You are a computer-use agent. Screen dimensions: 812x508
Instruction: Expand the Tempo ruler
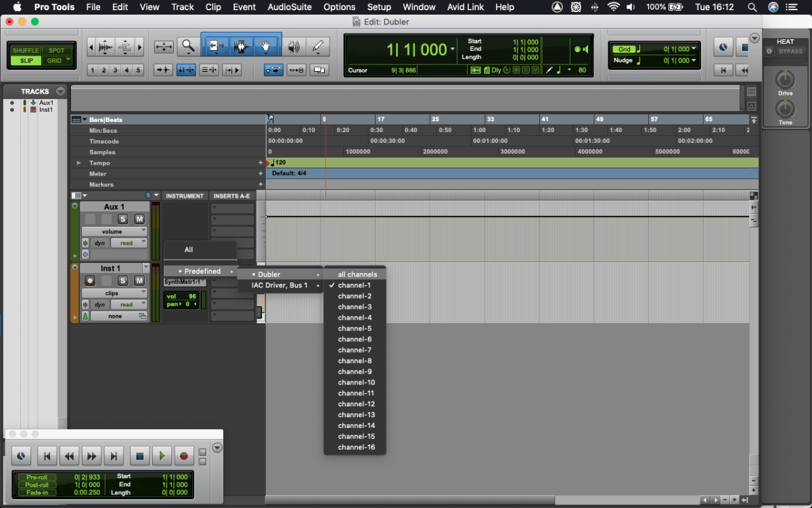(78, 163)
